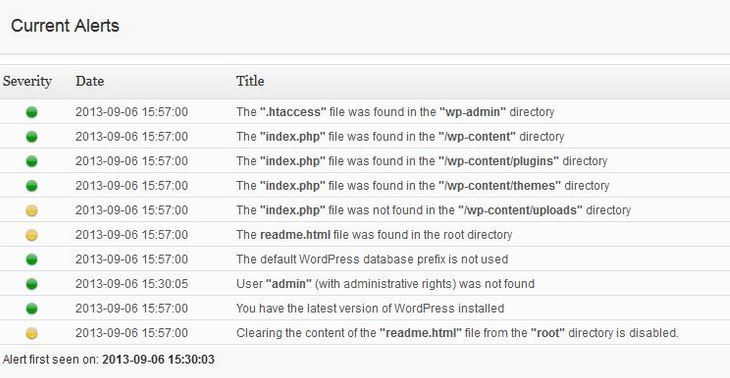Click green severity dot for /wp-content index.php alert

tap(32, 137)
